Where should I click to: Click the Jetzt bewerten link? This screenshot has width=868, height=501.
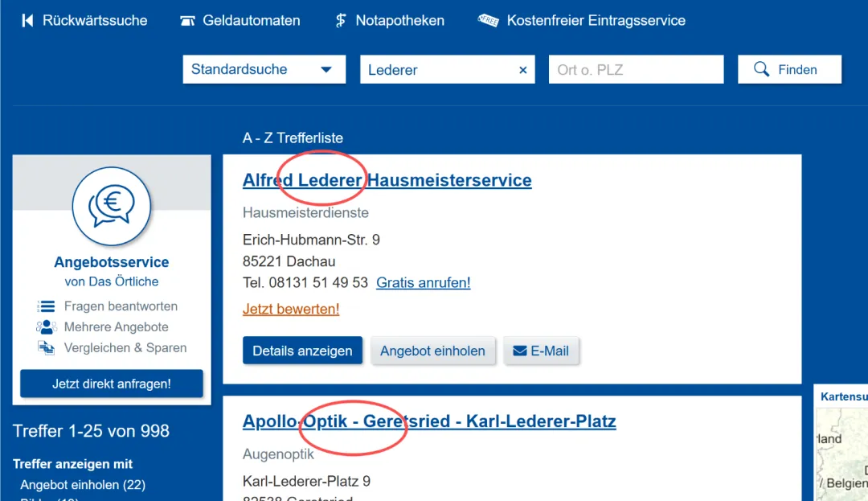click(291, 309)
